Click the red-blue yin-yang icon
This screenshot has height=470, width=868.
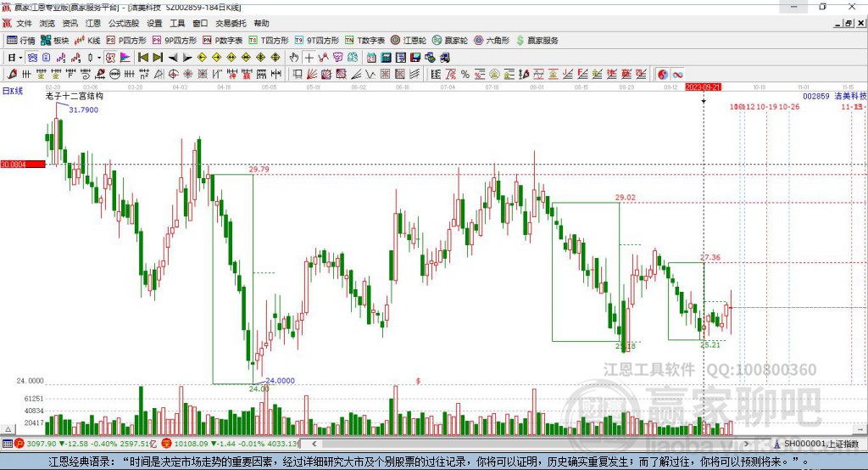point(663,75)
